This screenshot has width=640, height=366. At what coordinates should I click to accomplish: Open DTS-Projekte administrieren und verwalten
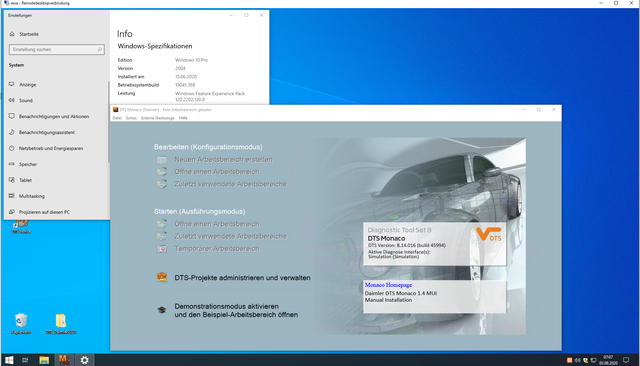pos(242,278)
